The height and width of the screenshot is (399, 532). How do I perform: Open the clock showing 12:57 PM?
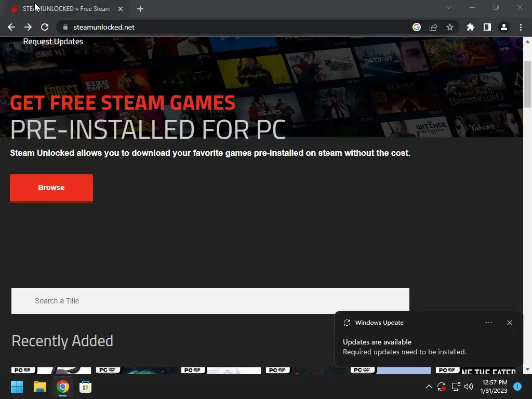494,387
